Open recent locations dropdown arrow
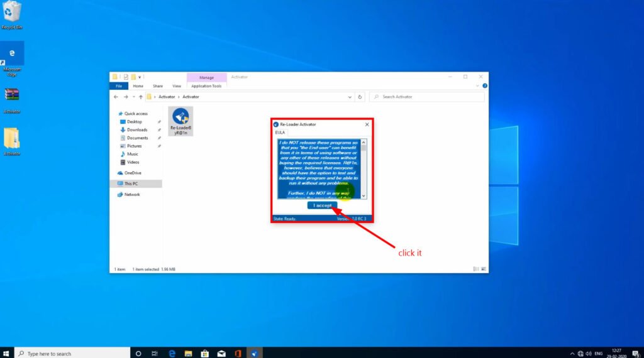This screenshot has width=644, height=358. 133,97
